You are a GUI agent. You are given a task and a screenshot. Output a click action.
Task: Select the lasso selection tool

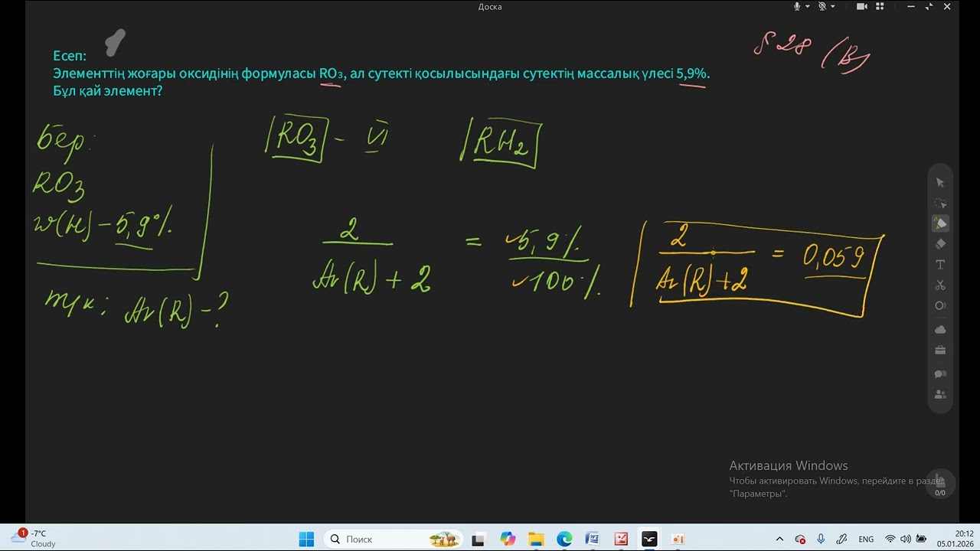click(x=940, y=204)
